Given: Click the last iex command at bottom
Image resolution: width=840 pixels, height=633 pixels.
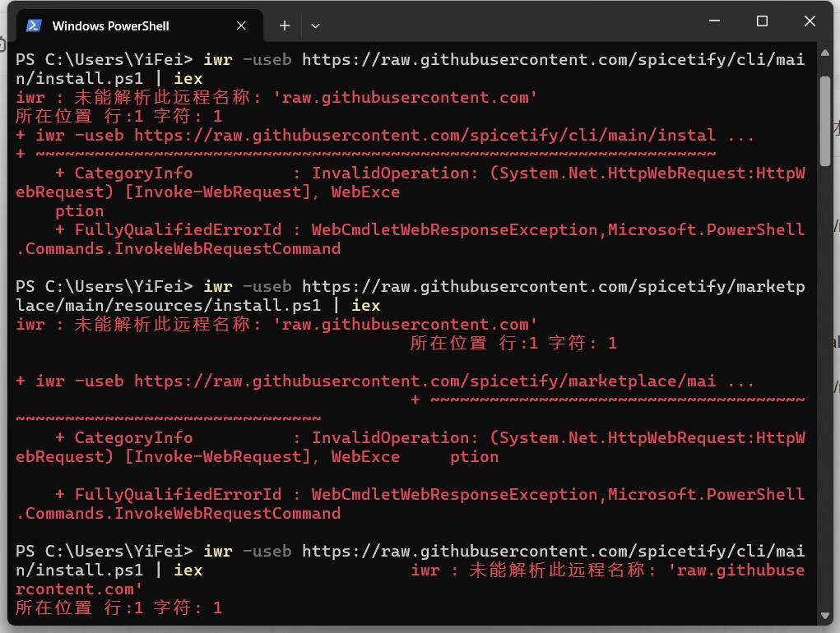Looking at the screenshot, I should click(x=188, y=570).
